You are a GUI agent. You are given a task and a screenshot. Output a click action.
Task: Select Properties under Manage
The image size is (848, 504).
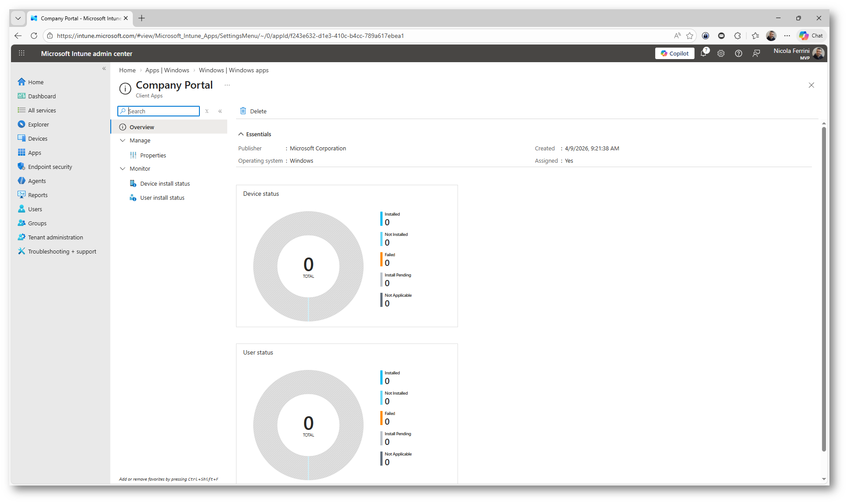pos(153,155)
